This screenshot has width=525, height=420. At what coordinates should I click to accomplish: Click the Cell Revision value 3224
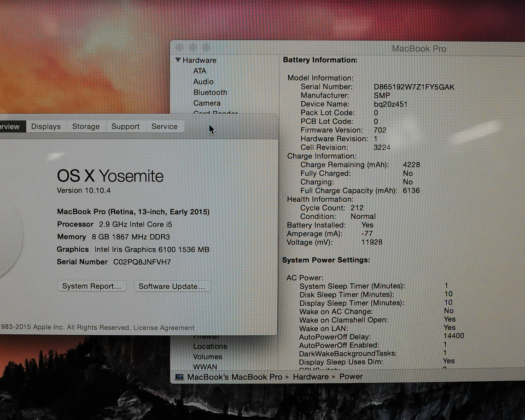[382, 147]
